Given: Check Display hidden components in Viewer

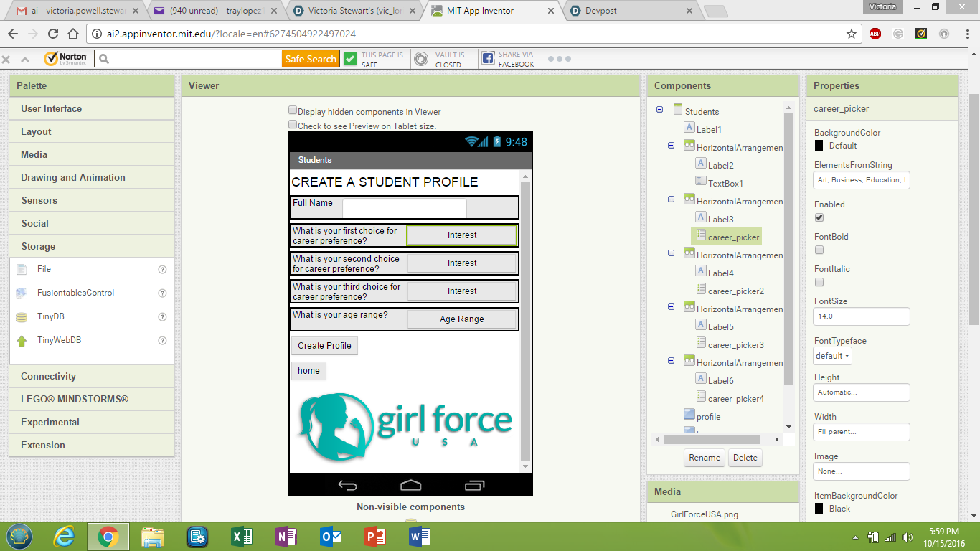Looking at the screenshot, I should [x=293, y=110].
